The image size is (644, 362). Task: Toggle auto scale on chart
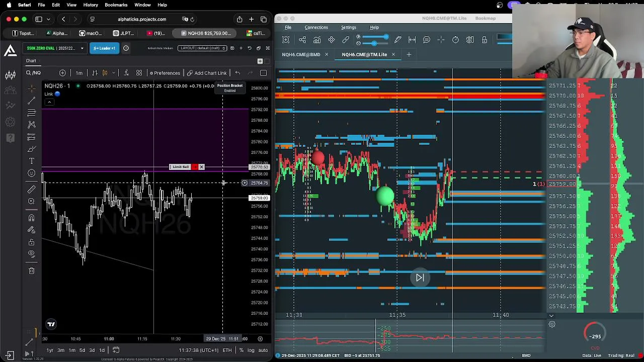tap(263, 350)
